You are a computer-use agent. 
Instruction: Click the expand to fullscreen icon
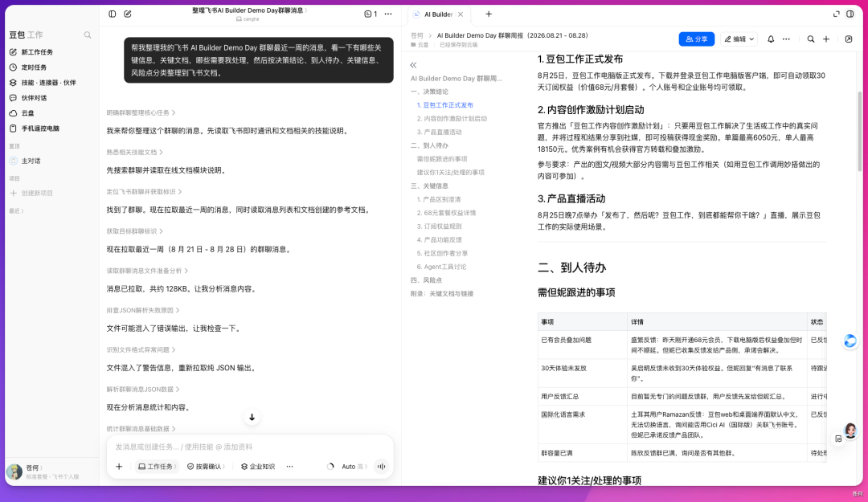pyautogui.click(x=837, y=14)
